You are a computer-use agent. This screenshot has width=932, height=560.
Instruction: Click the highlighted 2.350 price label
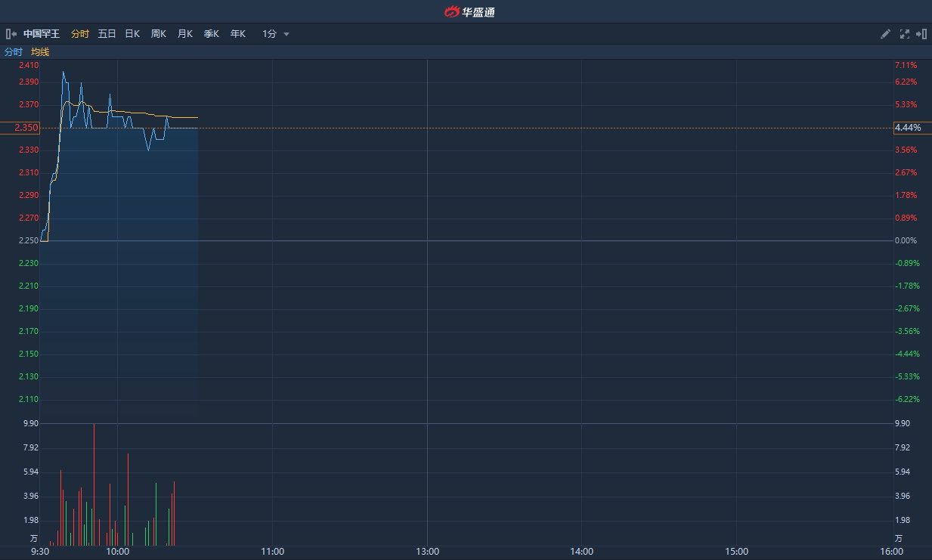click(20, 128)
